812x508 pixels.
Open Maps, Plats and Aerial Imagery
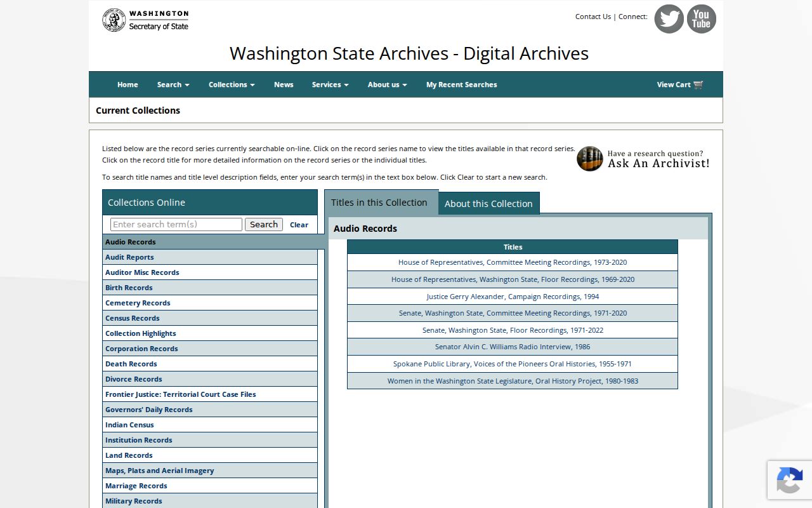[210, 471]
